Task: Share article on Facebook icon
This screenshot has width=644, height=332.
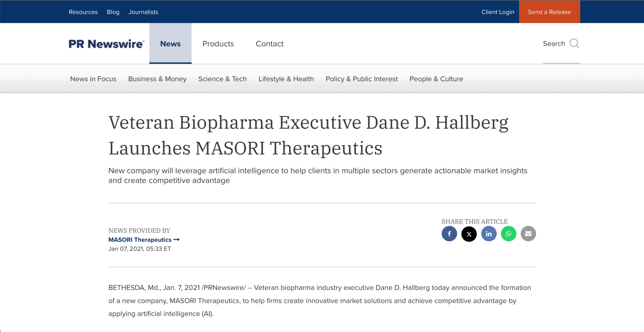Action: tap(449, 234)
